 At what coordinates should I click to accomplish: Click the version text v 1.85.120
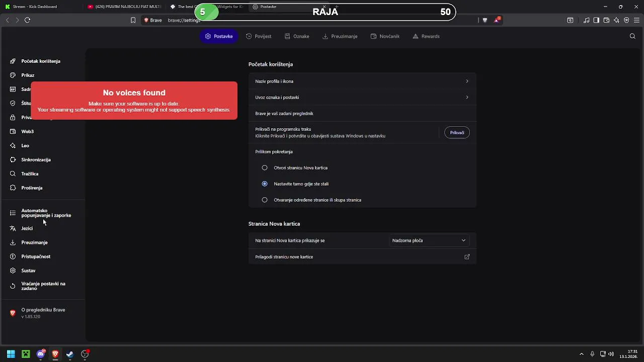(x=31, y=317)
